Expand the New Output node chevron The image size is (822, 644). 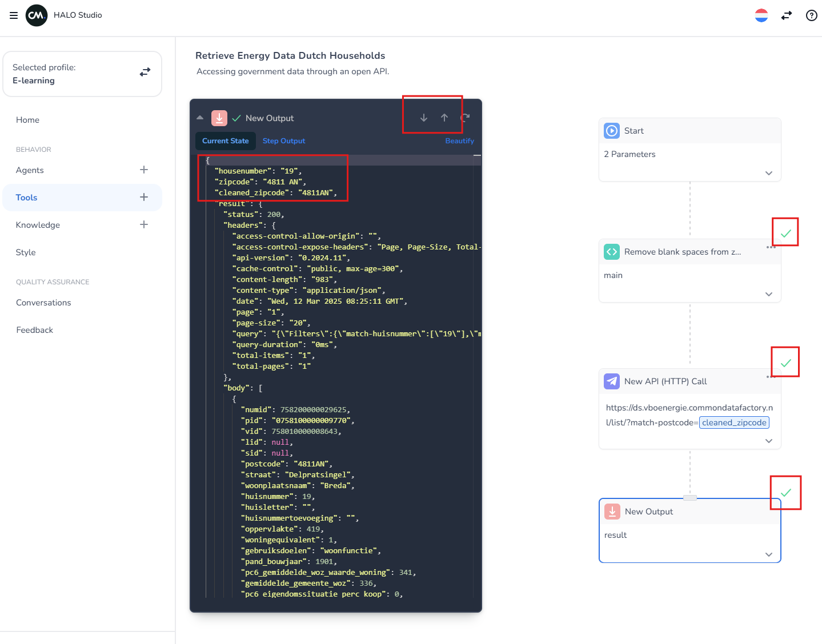point(769,554)
